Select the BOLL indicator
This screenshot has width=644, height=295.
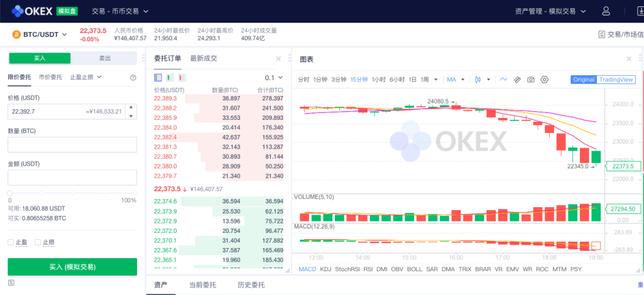click(415, 269)
